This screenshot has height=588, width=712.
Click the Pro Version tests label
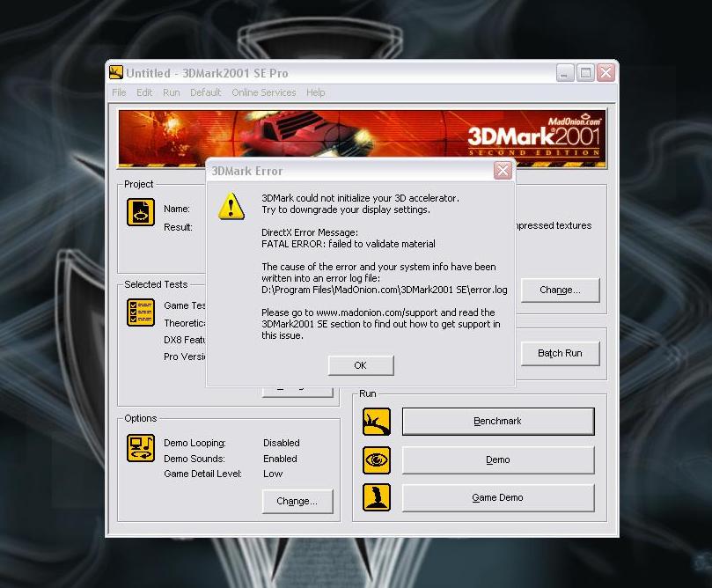184,356
